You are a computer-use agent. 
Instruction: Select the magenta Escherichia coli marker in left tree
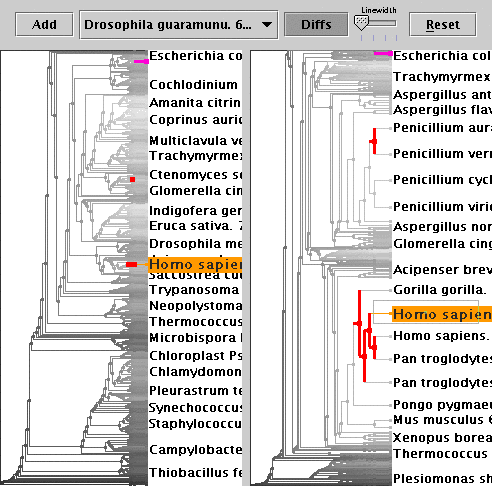pyautogui.click(x=141, y=61)
